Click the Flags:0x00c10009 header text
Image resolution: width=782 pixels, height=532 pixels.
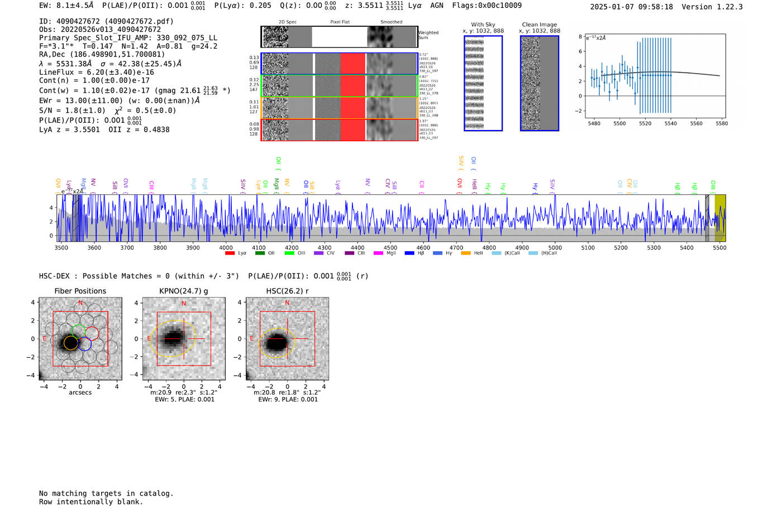pos(487,6)
